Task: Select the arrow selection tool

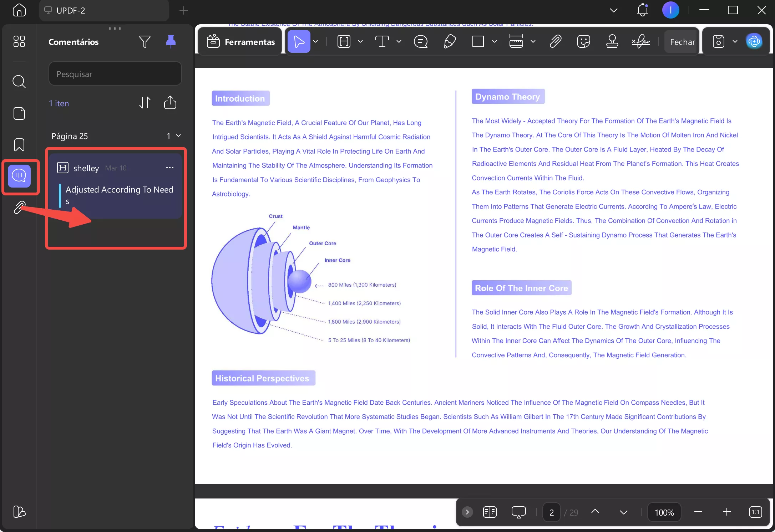Action: (300, 41)
